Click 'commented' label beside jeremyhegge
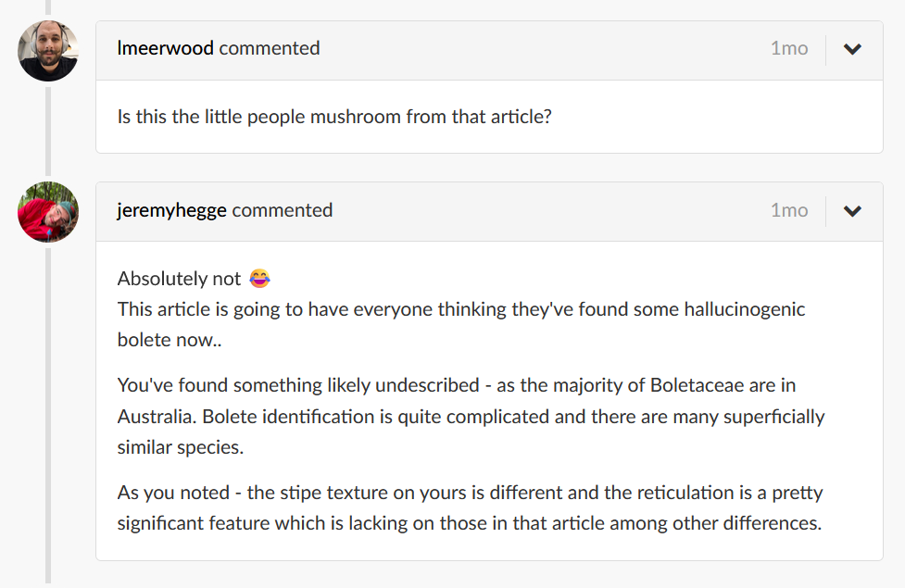 click(283, 210)
